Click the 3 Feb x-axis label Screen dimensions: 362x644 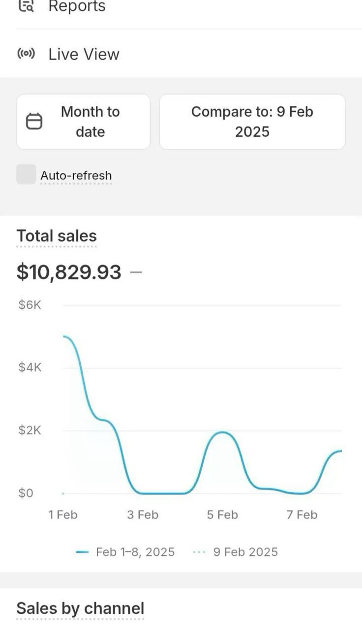(143, 515)
